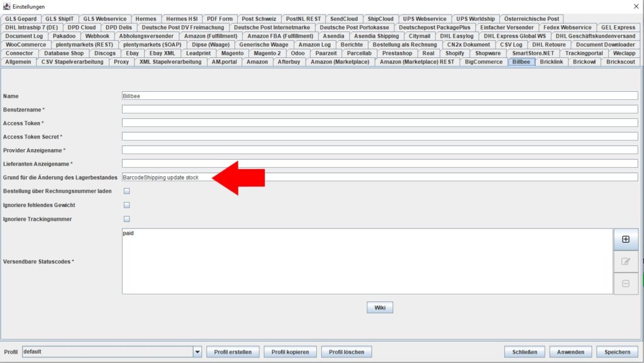Open the Webhook tab

[x=97, y=36]
